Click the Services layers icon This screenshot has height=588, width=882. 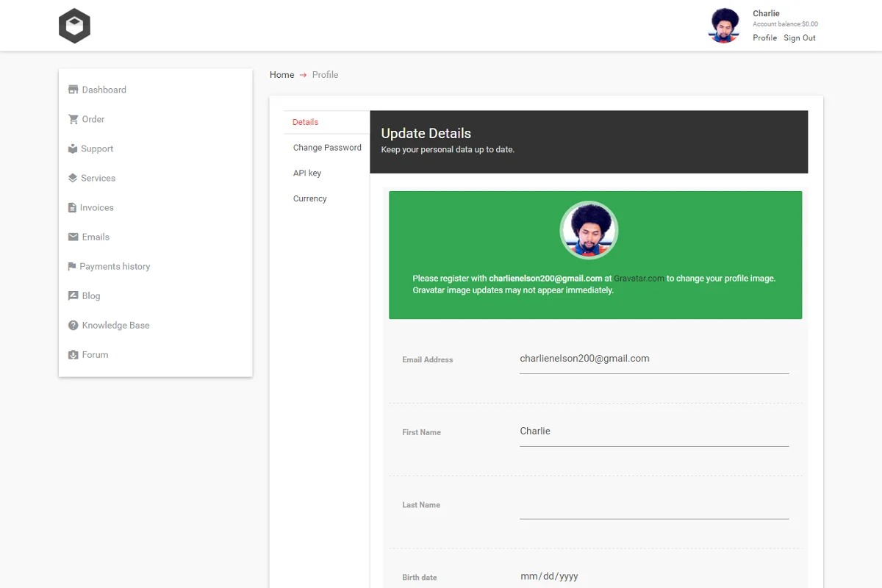coord(72,178)
